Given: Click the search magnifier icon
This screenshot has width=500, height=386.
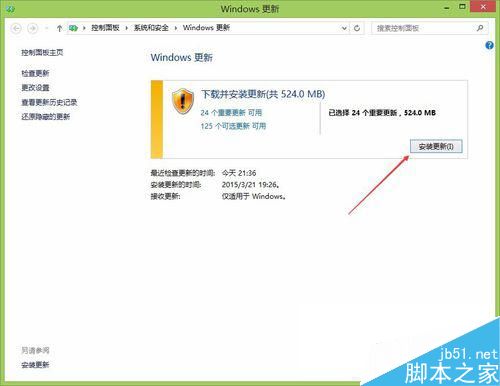Looking at the screenshot, I should click(480, 28).
